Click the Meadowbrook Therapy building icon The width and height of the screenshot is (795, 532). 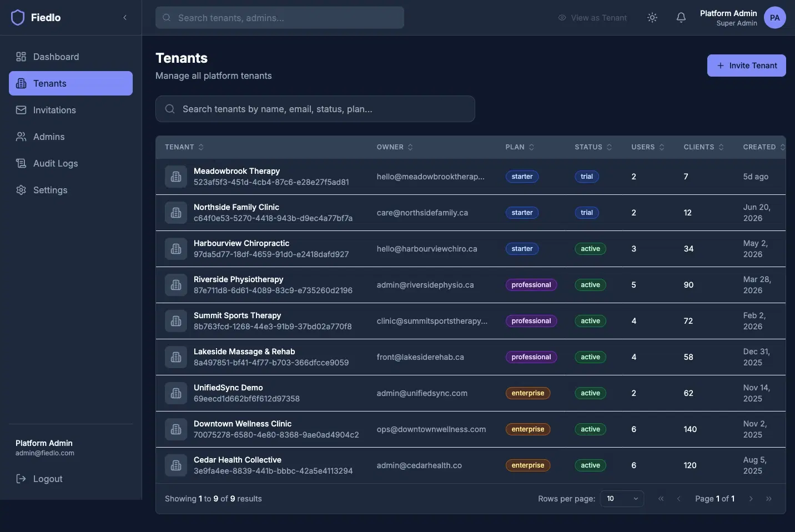point(176,177)
